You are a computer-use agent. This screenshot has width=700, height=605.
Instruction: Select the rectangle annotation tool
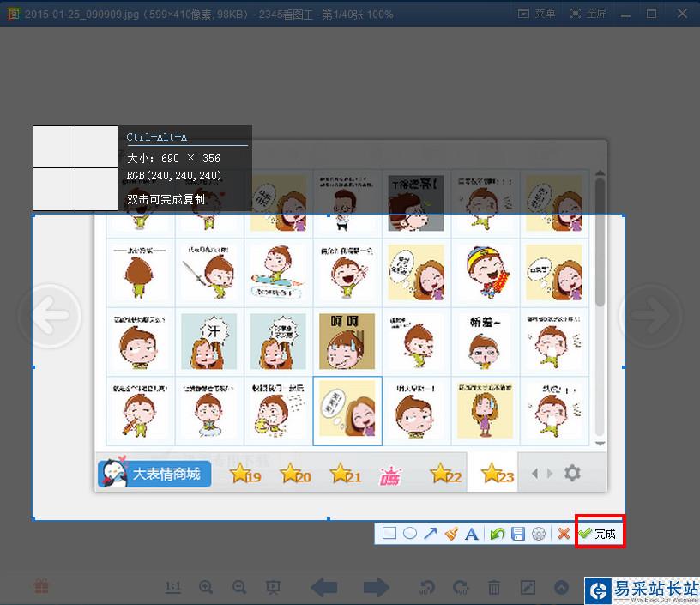tap(389, 533)
